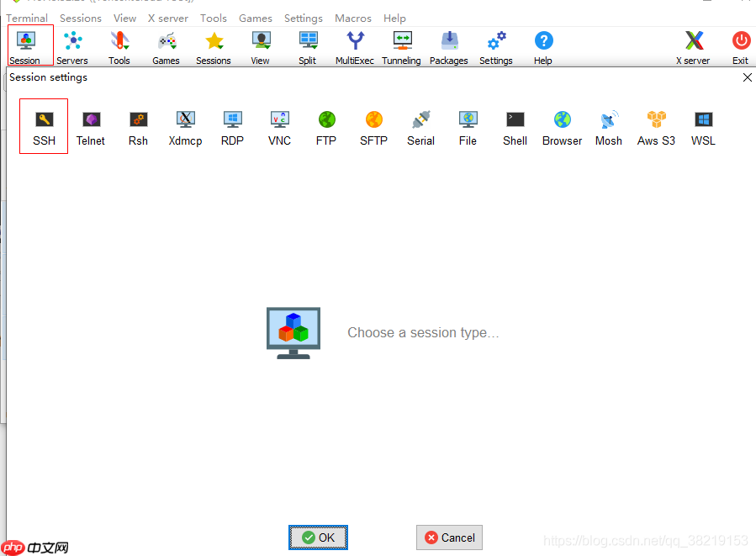Choose the WSL session type
This screenshot has width=756, height=556.
(x=704, y=128)
